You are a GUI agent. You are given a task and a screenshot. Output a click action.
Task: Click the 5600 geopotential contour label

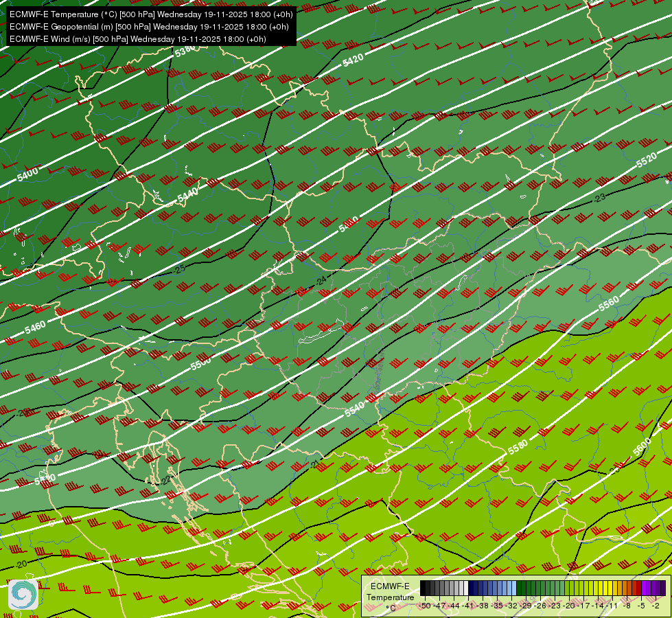(x=642, y=448)
